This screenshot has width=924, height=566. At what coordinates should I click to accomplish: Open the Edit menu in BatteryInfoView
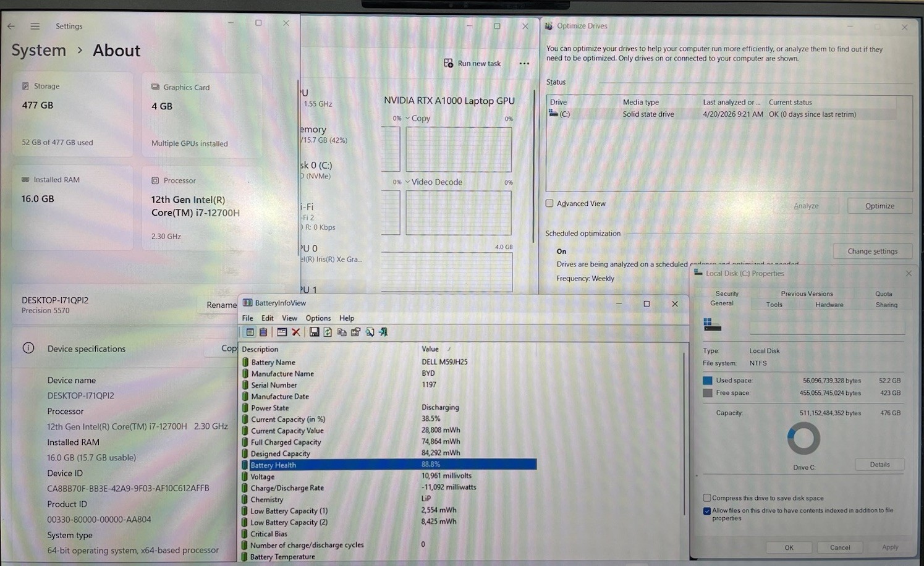click(268, 318)
